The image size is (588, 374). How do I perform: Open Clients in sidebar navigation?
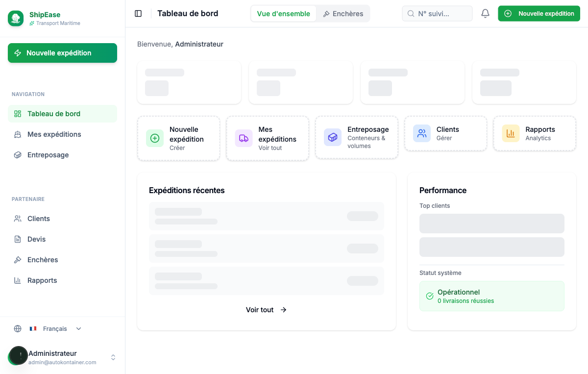(x=62, y=219)
